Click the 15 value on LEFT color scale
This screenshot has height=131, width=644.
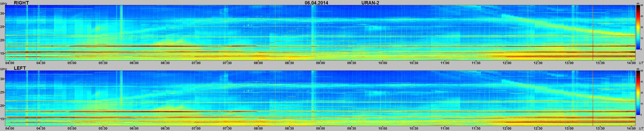tap(642, 104)
